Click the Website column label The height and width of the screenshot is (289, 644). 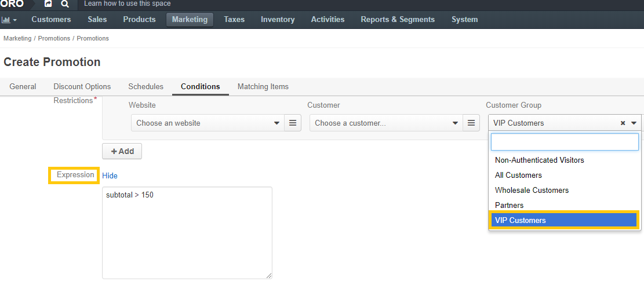pos(142,105)
